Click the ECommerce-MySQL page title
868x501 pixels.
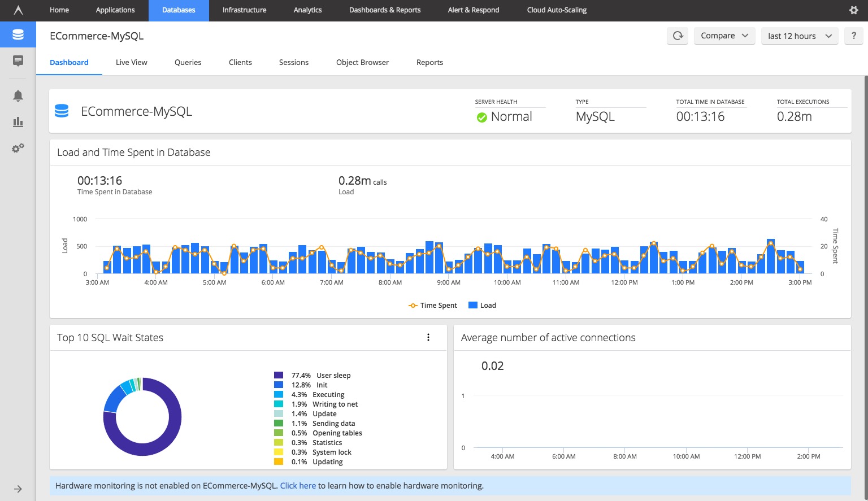[x=97, y=36]
